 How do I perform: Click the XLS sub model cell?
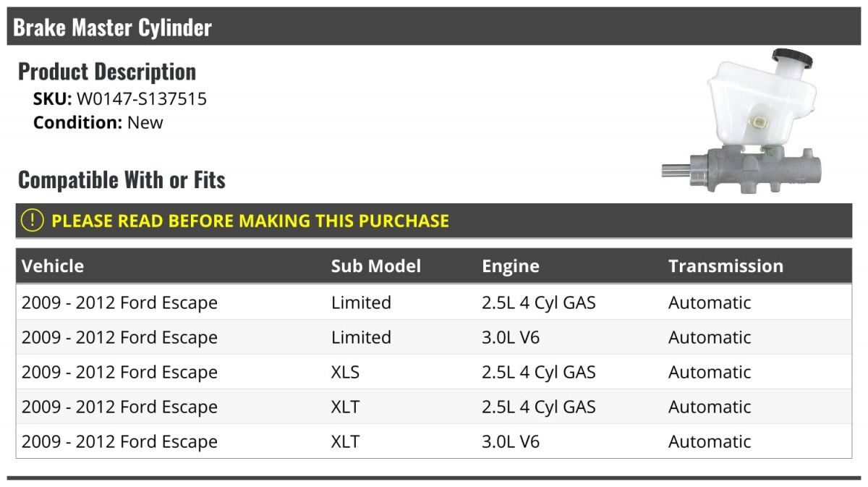345,372
